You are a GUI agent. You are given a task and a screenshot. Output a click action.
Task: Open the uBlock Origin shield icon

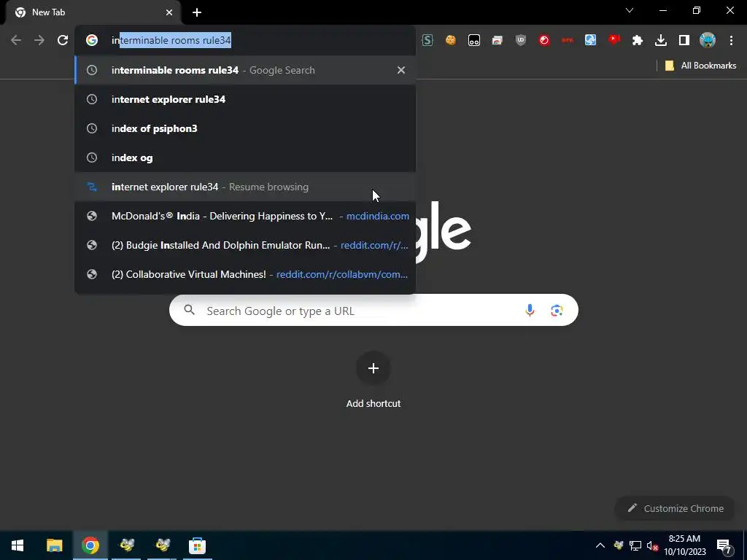coord(521,41)
